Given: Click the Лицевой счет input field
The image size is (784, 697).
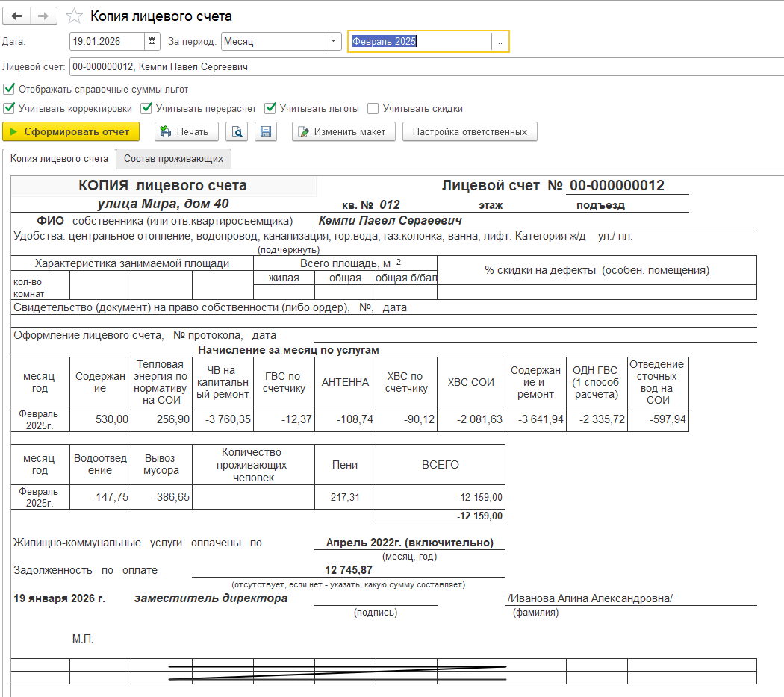Looking at the screenshot, I should coord(426,67).
